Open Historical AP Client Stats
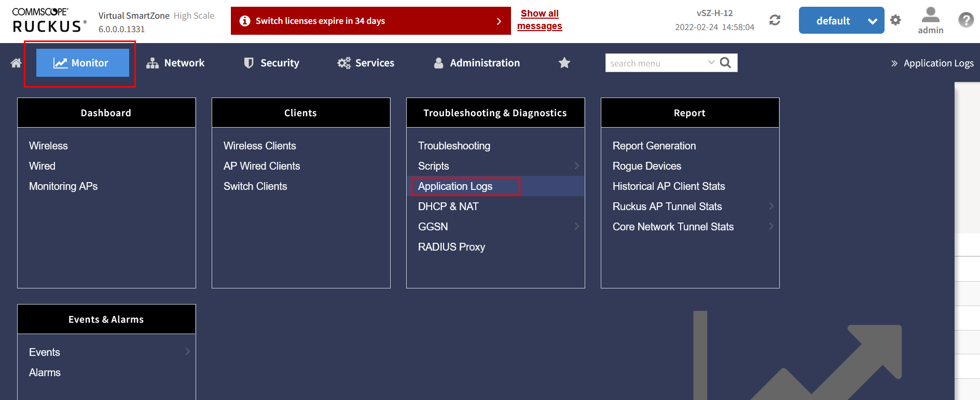Screen dimensions: 980x400 [669, 186]
